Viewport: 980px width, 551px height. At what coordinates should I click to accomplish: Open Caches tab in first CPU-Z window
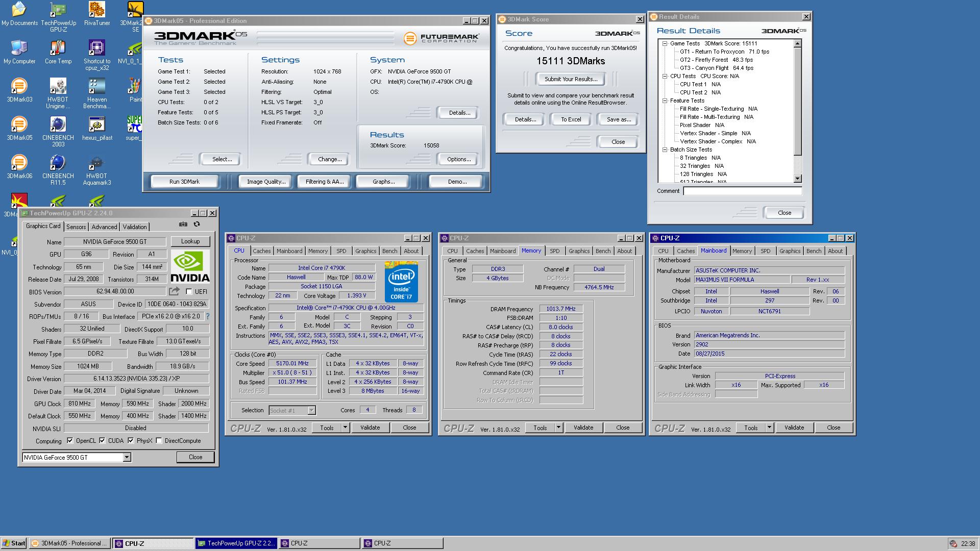click(262, 251)
